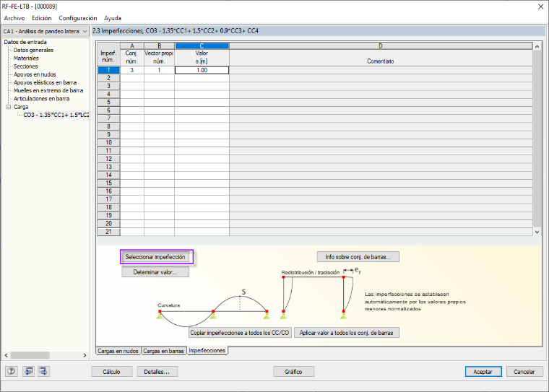Image resolution: width=549 pixels, height=392 pixels.
Task: Open the CA1 analysis case dropdown
Action: pyautogui.click(x=46, y=31)
